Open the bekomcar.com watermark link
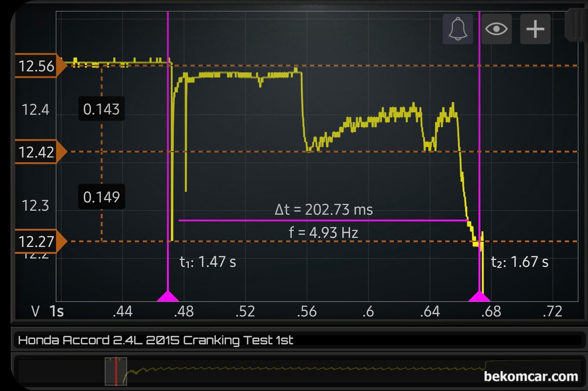Viewport: 588px width, 391px height. (x=531, y=376)
